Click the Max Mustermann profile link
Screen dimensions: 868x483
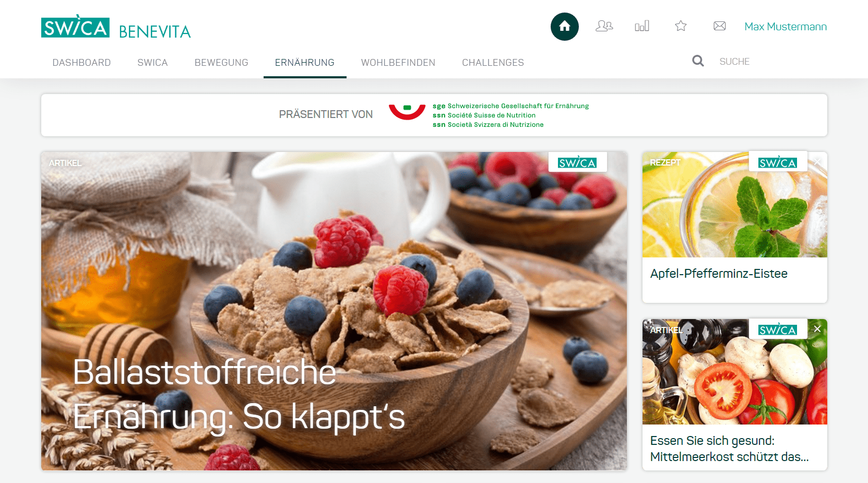coord(786,27)
